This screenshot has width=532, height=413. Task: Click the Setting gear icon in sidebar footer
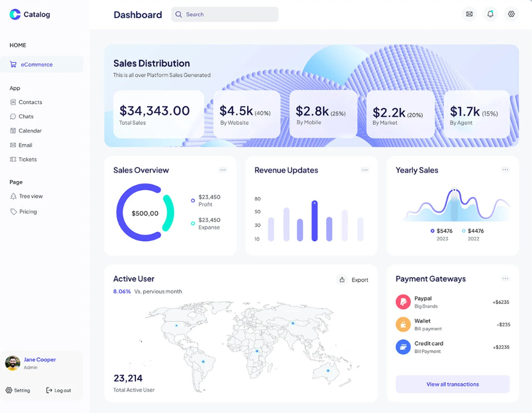pyautogui.click(x=9, y=391)
